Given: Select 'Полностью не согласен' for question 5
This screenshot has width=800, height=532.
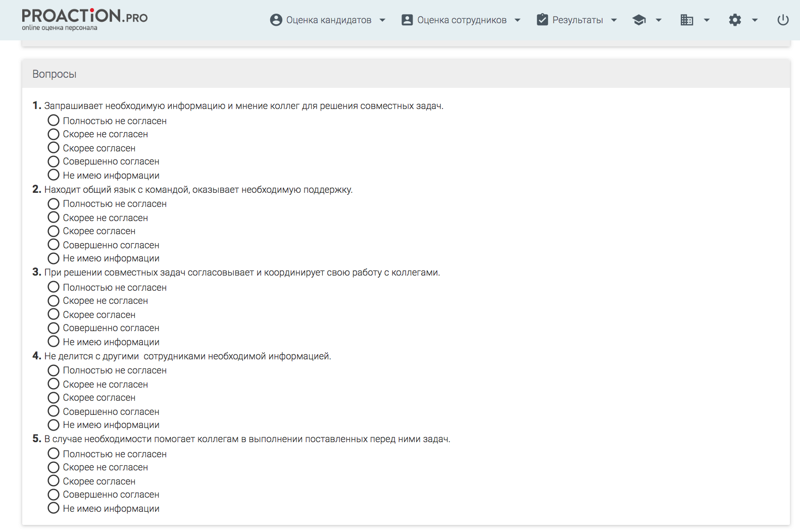Looking at the screenshot, I should point(54,453).
